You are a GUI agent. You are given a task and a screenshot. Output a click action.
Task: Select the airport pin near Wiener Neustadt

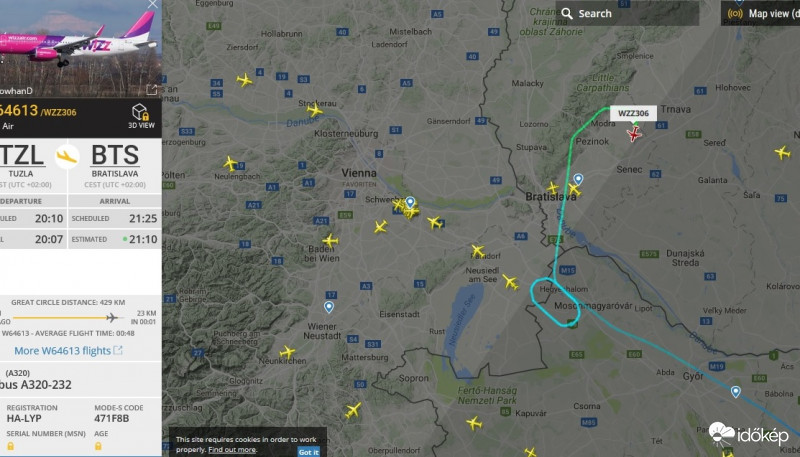click(329, 307)
